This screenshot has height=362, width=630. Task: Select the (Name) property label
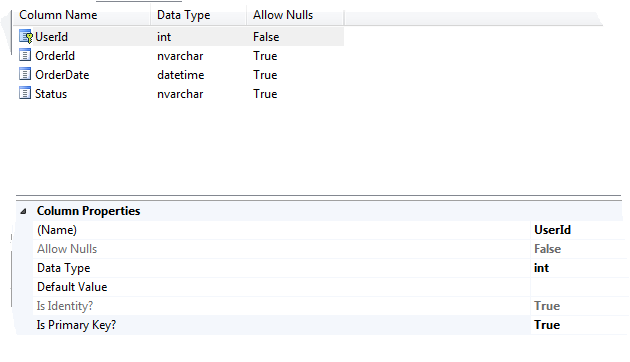pyautogui.click(x=57, y=230)
